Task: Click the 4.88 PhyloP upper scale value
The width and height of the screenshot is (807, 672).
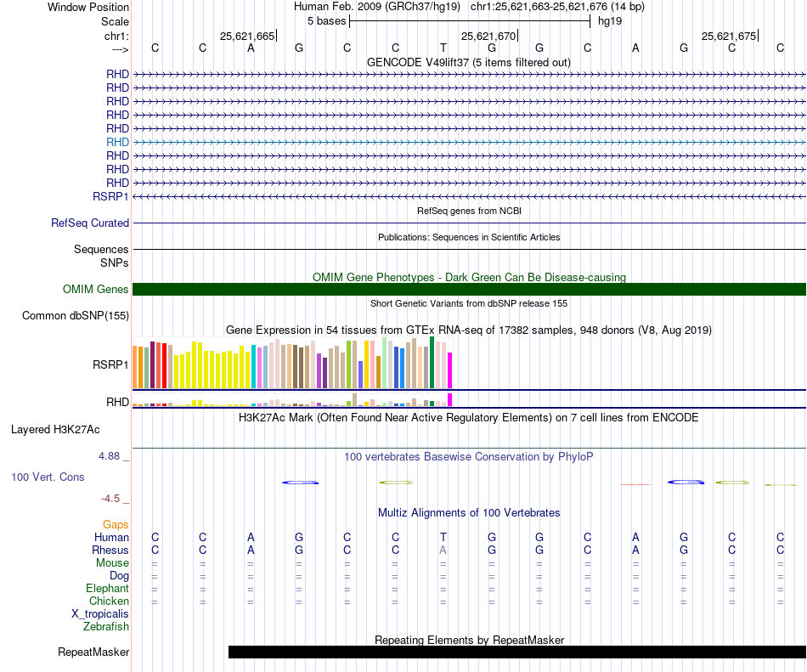Action: click(109, 456)
